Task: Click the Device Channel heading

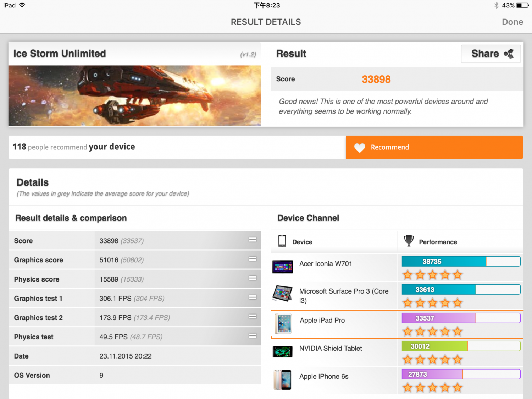Action: coord(308,218)
